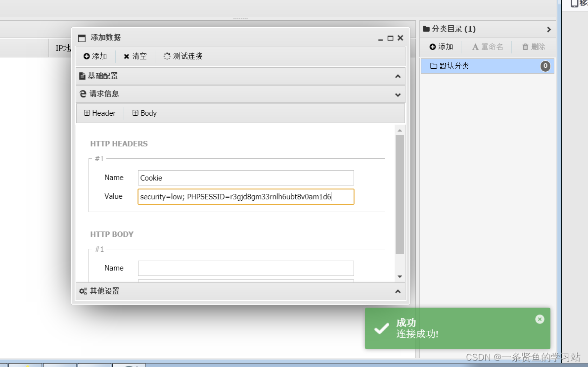This screenshot has width=588, height=367.
Task: Click the document icon beside 基础配置
Action: 82,76
